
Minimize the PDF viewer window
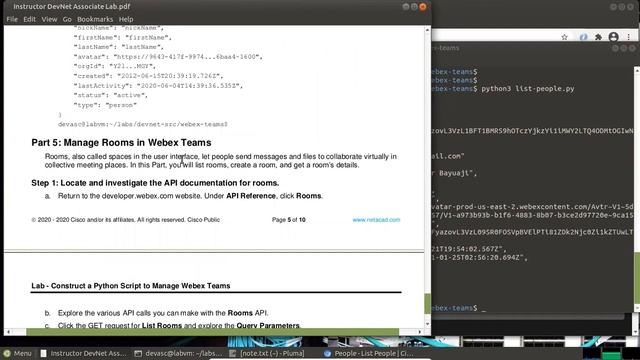[x=406, y=7]
